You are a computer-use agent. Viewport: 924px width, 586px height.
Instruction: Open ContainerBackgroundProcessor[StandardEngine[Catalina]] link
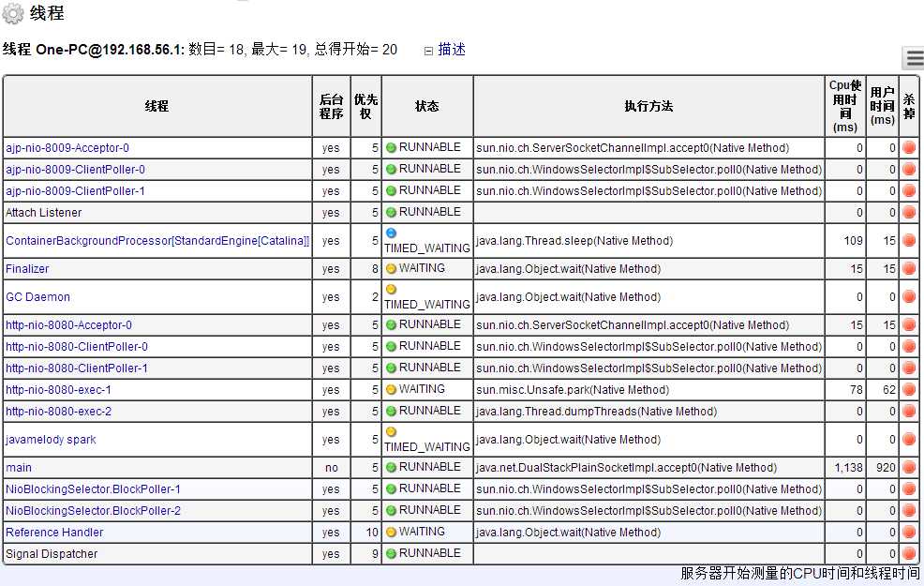click(x=157, y=241)
